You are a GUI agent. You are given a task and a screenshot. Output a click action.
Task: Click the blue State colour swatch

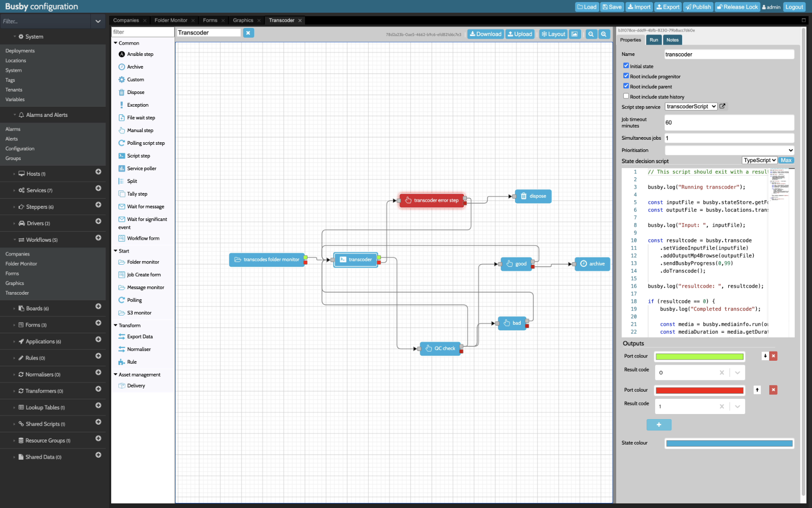pyautogui.click(x=729, y=443)
